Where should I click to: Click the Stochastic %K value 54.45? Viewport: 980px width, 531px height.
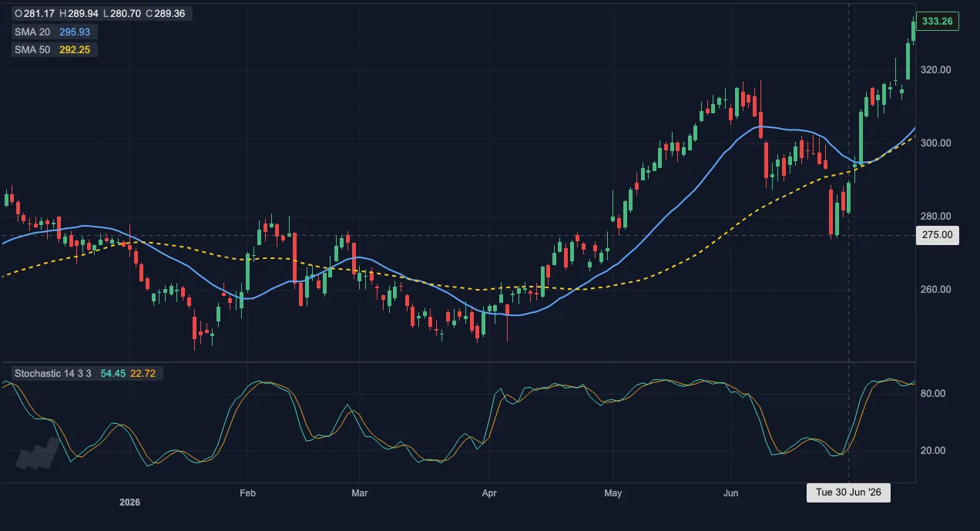[x=112, y=374]
